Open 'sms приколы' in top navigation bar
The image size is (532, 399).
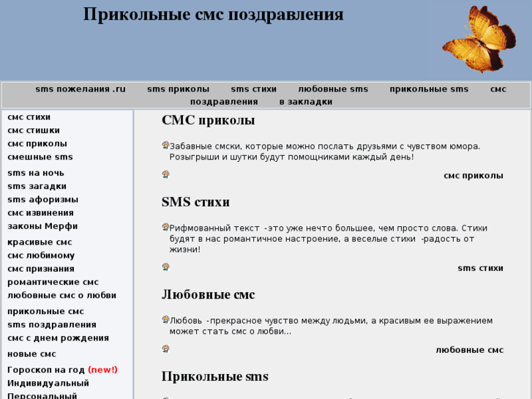tap(178, 89)
